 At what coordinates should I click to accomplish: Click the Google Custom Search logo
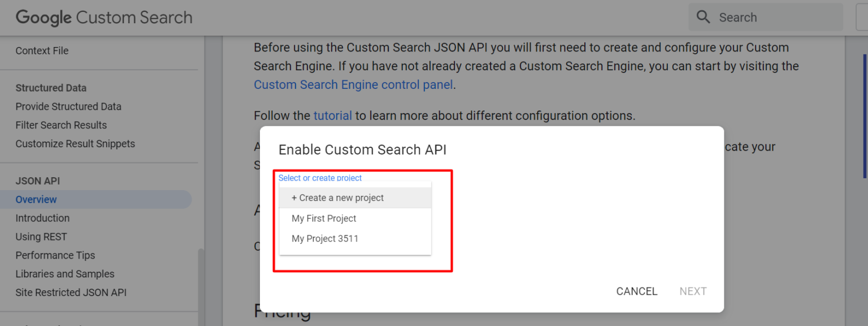103,17
